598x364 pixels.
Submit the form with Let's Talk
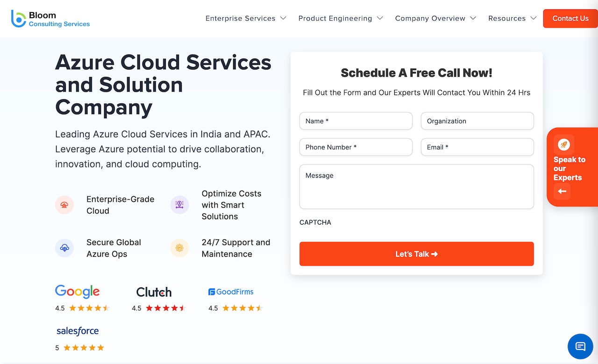click(x=416, y=254)
